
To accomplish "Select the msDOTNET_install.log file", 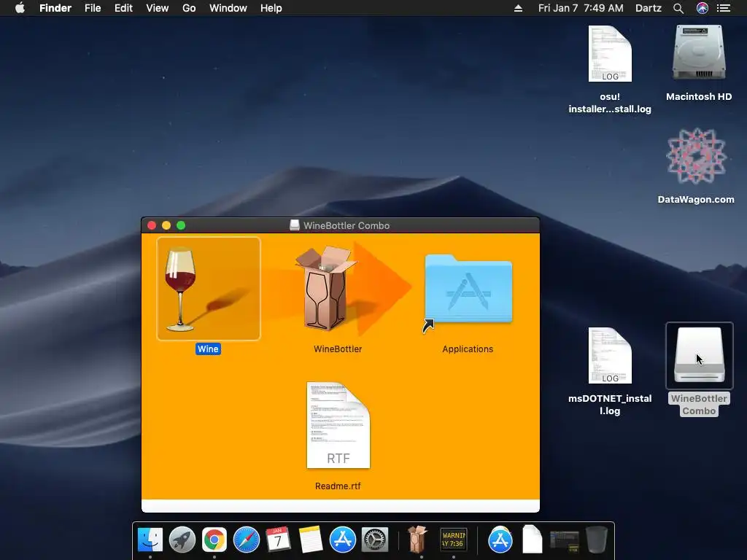I will click(610, 356).
